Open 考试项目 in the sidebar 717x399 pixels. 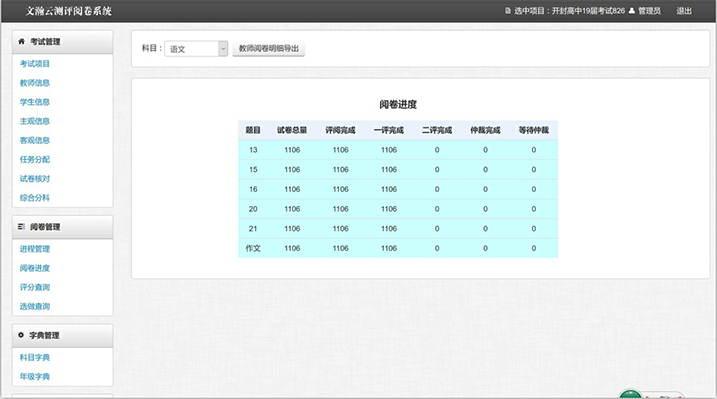click(35, 64)
